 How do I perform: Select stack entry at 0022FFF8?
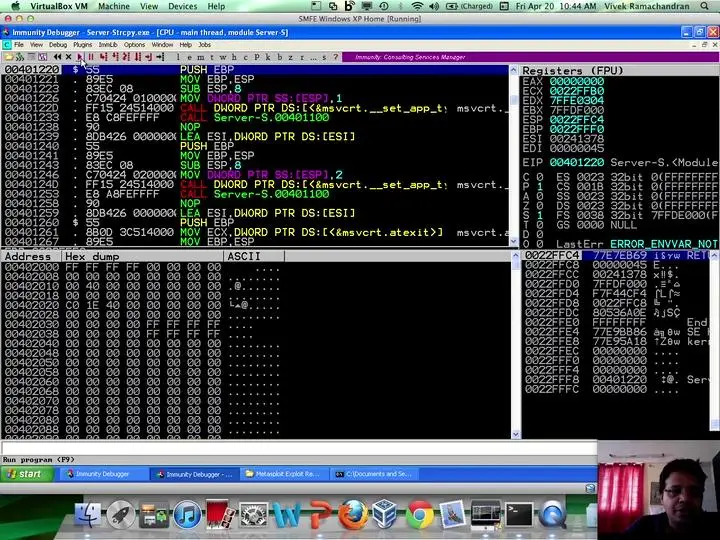click(615, 379)
